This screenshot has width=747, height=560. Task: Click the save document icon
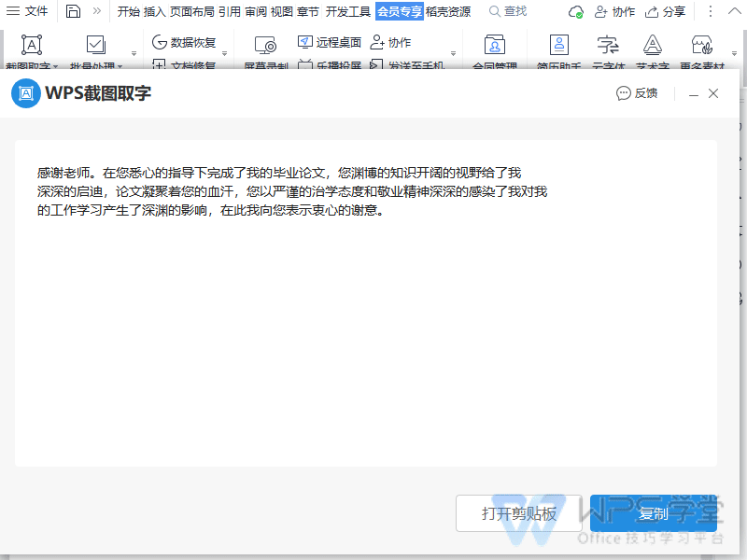coord(73,11)
